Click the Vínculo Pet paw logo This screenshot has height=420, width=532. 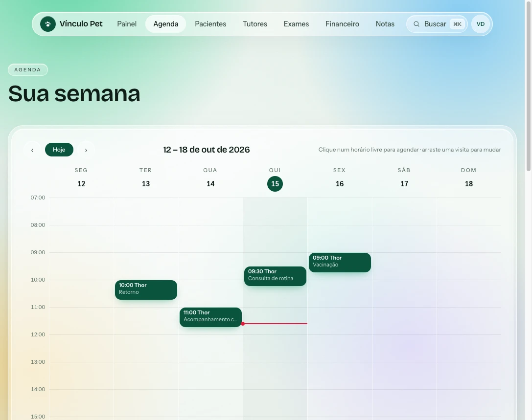[48, 24]
